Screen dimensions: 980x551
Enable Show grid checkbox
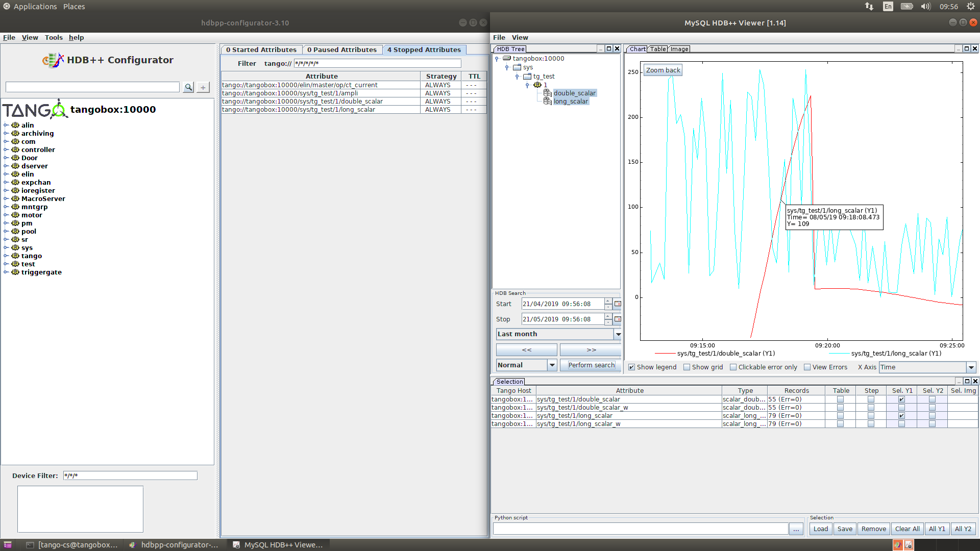[687, 367]
